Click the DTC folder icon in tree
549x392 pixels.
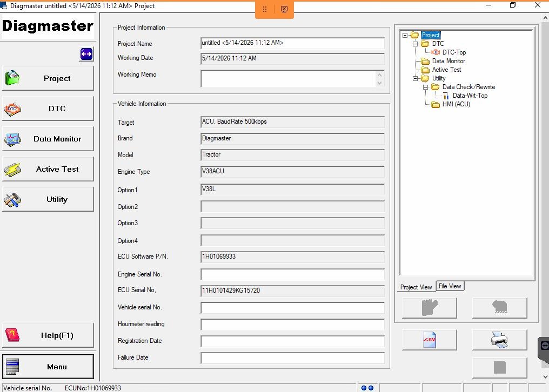pyautogui.click(x=425, y=44)
